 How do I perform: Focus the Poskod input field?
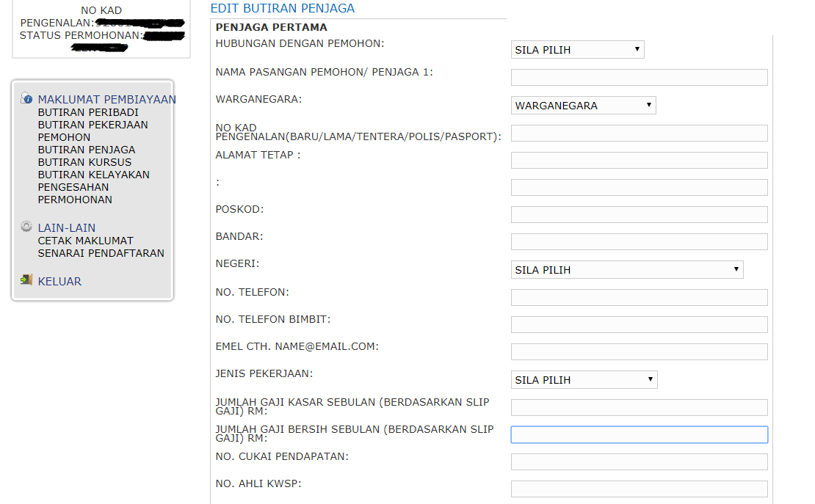[x=640, y=214]
